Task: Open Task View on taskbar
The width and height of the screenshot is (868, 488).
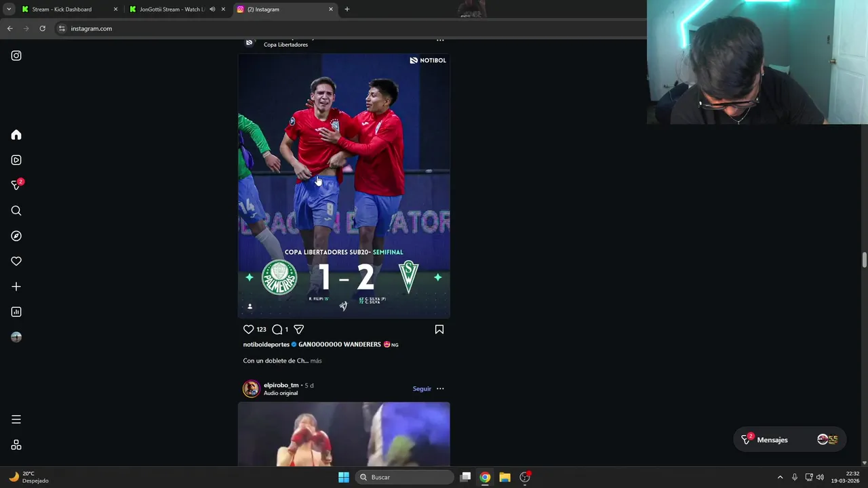Action: tap(465, 477)
